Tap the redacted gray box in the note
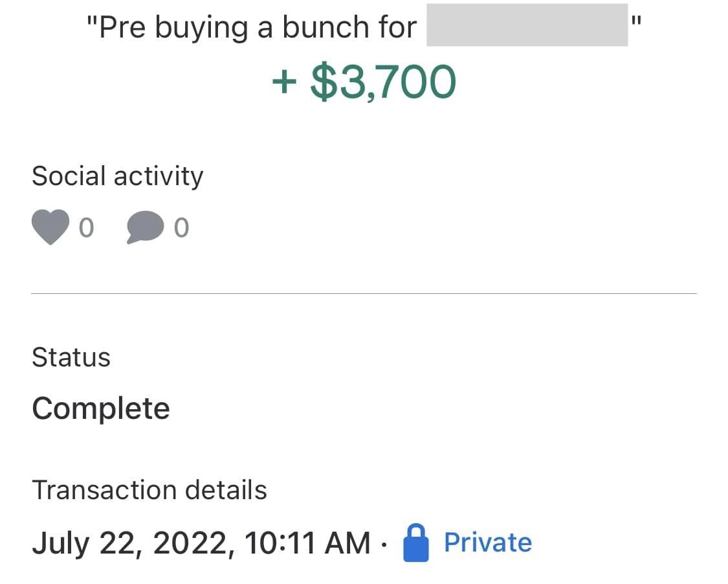This screenshot has height=584, width=728. pos(527,25)
